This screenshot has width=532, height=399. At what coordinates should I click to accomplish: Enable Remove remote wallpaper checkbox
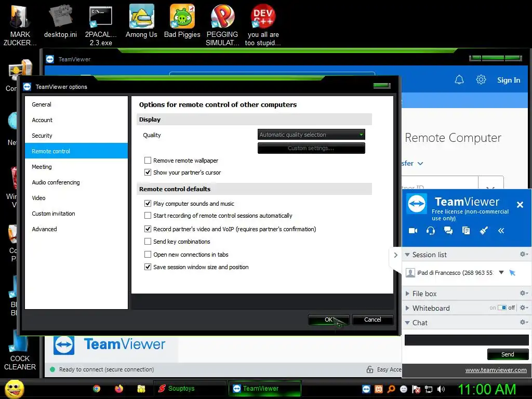pyautogui.click(x=148, y=160)
